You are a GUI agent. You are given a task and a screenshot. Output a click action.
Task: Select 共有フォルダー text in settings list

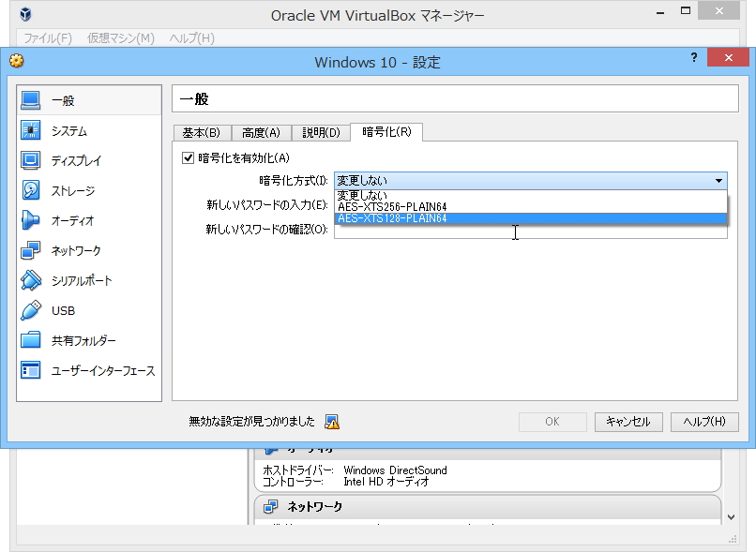point(83,340)
